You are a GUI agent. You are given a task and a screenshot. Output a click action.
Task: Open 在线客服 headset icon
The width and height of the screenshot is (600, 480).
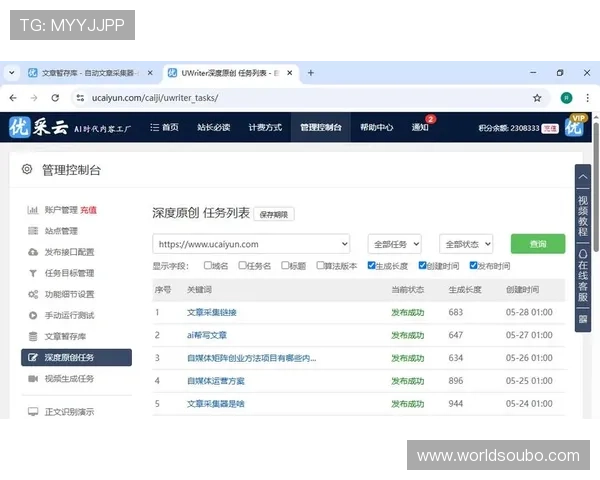[x=583, y=254]
